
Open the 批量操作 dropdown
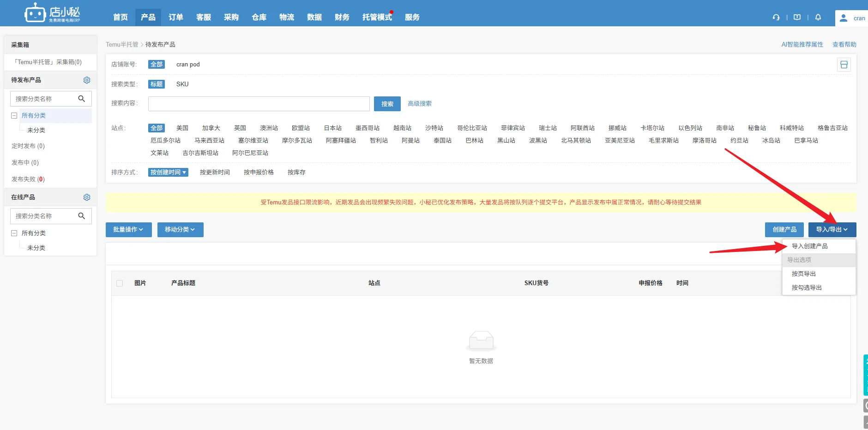point(128,229)
